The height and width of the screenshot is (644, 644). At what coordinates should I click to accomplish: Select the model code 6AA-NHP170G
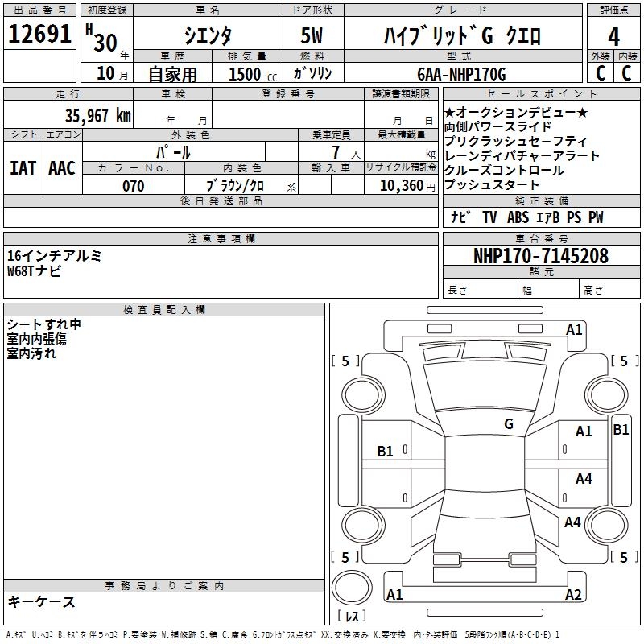(x=460, y=74)
